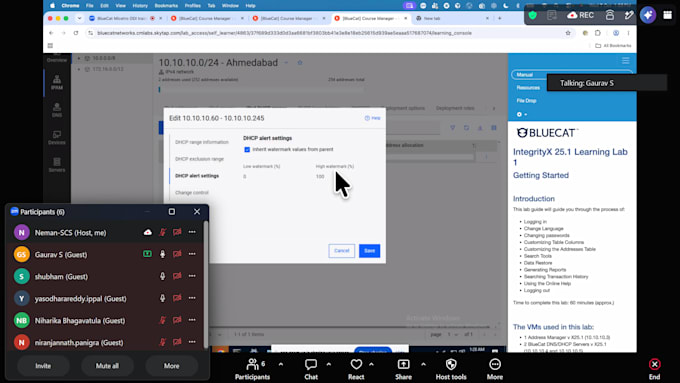Click the Help icon in Edit dialog
The height and width of the screenshot is (383, 680).
pyautogui.click(x=373, y=118)
